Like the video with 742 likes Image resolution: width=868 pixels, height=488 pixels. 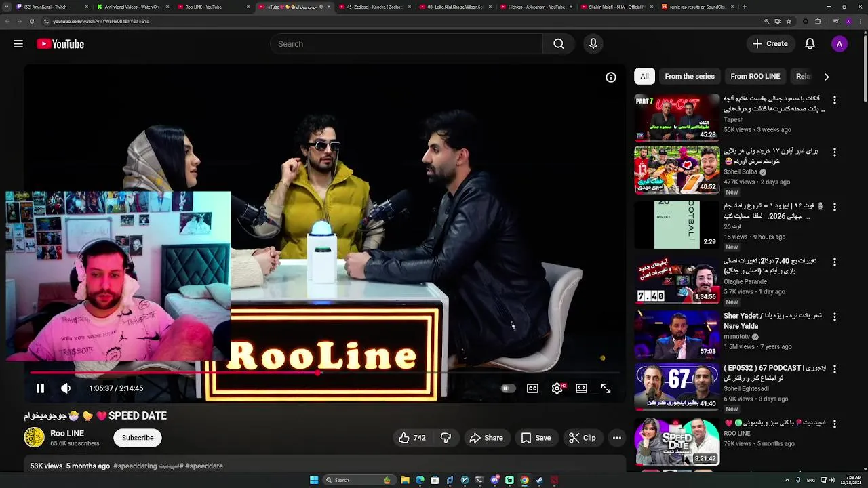[x=412, y=438]
